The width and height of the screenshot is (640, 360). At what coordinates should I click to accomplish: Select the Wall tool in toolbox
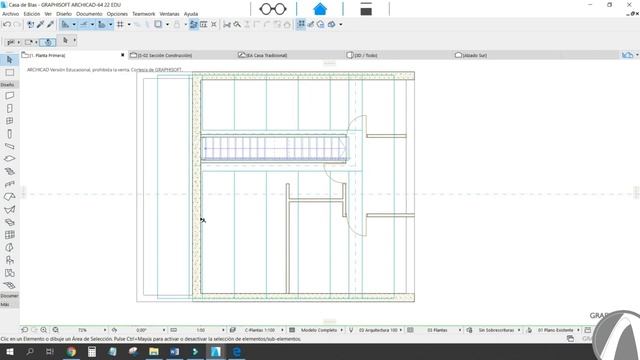coord(9,96)
